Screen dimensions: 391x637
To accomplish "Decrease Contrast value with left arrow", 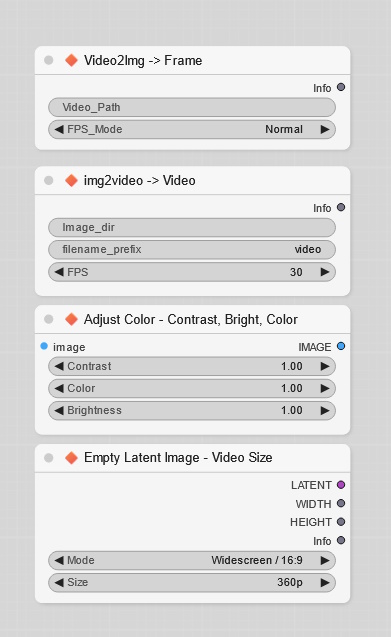I will 59,366.
